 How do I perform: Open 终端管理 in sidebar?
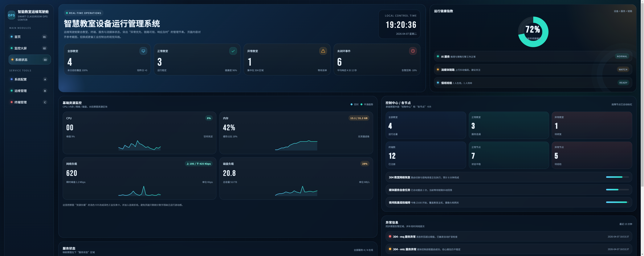coord(21,102)
